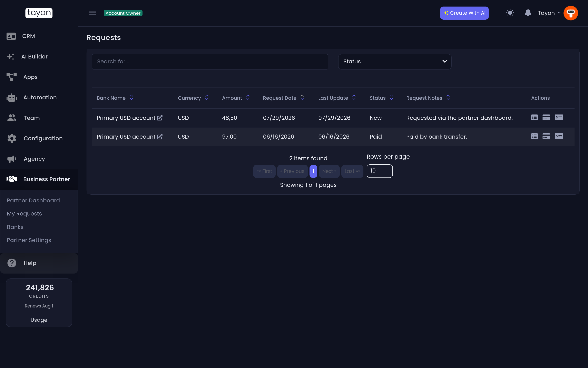This screenshot has width=588, height=368.
Task: Open details list icon for the 97,00 request
Action: [534, 136]
